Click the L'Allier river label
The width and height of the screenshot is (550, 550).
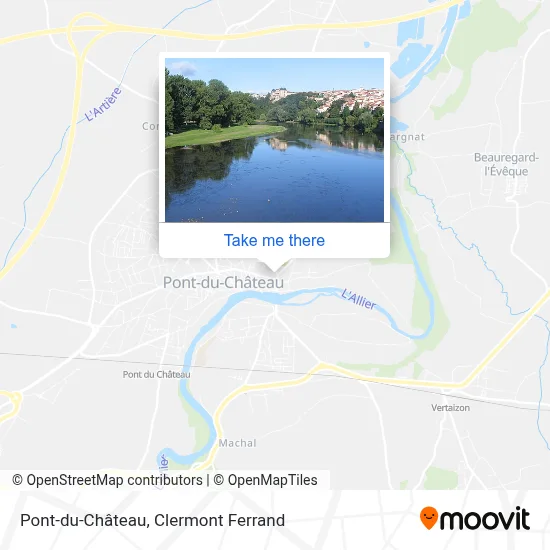coord(358,300)
